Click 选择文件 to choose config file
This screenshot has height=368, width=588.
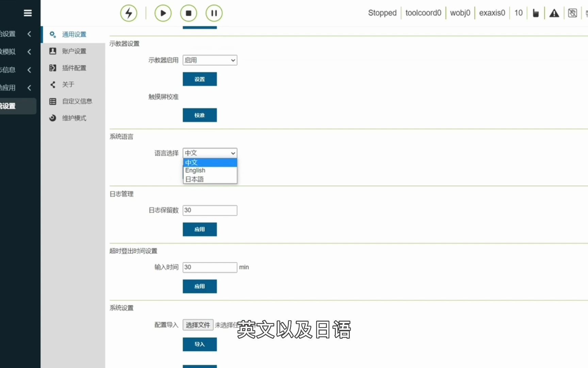(198, 325)
